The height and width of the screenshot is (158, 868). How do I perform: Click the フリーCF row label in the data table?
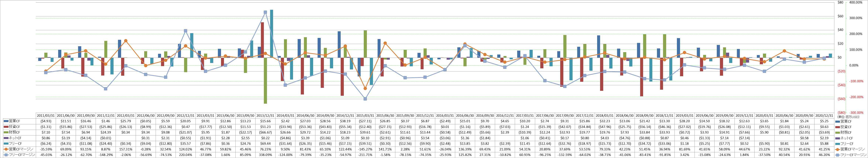[15, 144]
